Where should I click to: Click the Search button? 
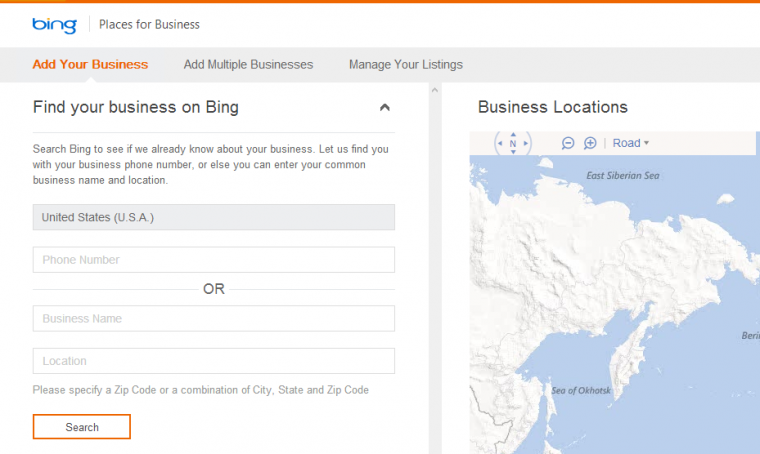(82, 427)
